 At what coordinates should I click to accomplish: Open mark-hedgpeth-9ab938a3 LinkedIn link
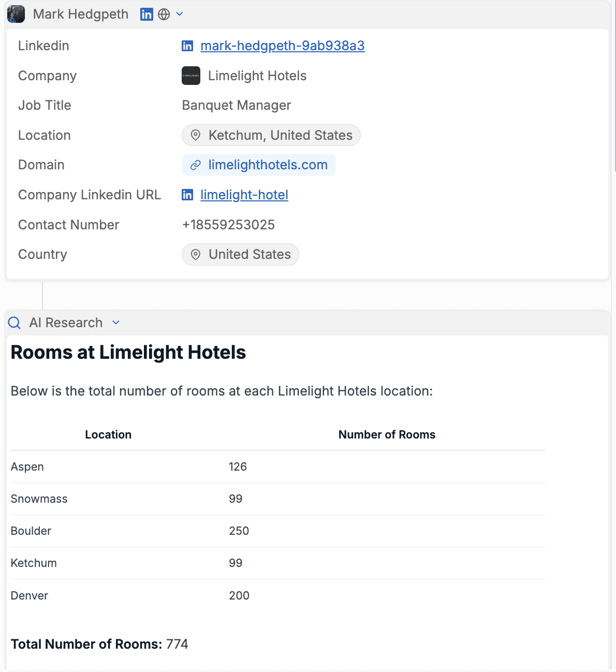click(x=282, y=46)
